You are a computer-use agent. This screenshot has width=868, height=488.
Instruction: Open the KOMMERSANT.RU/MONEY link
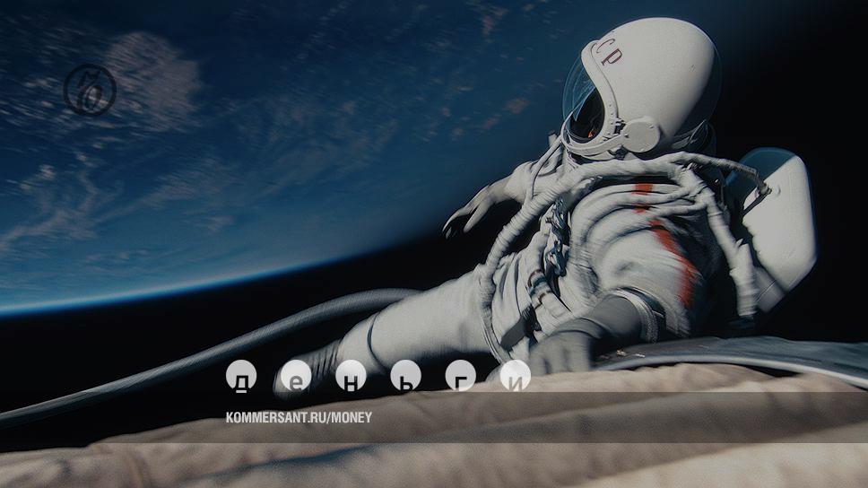(x=299, y=417)
